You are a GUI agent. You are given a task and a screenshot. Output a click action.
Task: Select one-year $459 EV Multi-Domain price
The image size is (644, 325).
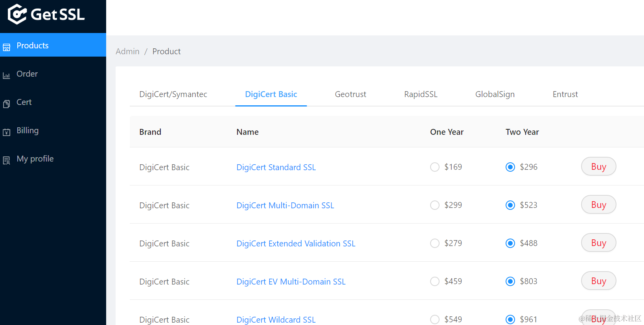point(434,281)
